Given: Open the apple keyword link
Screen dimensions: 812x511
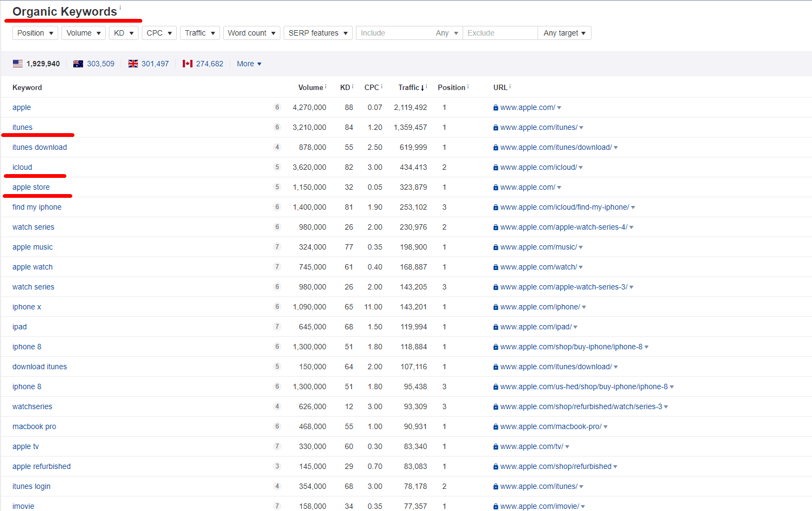Looking at the screenshot, I should click(x=22, y=107).
